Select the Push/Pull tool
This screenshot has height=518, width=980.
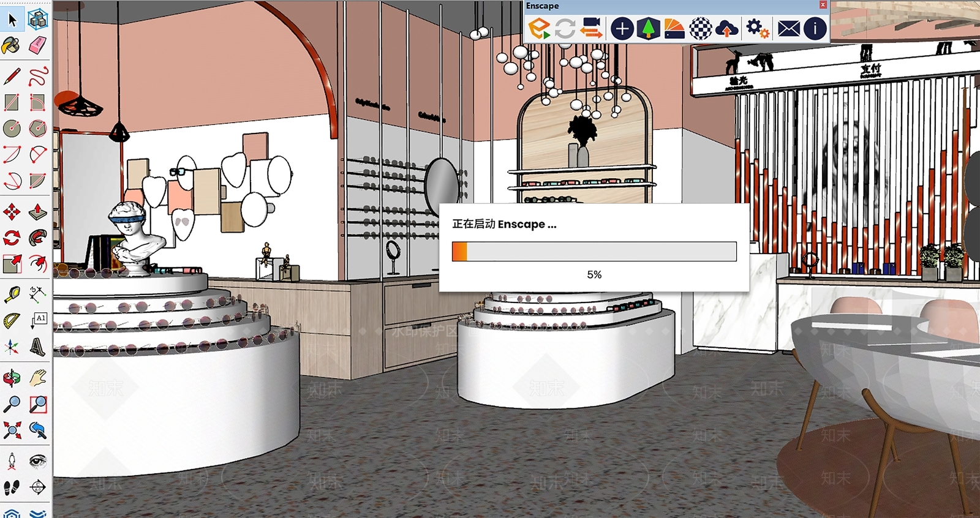click(38, 211)
